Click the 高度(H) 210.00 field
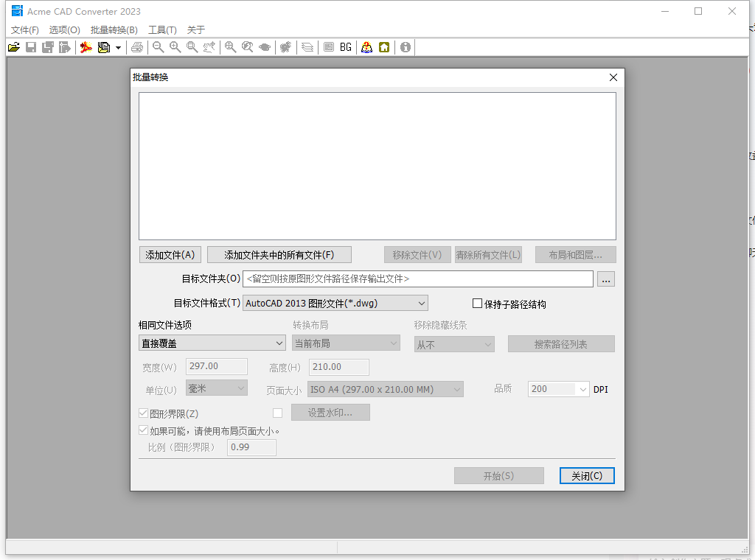This screenshot has width=755, height=560. [339, 367]
